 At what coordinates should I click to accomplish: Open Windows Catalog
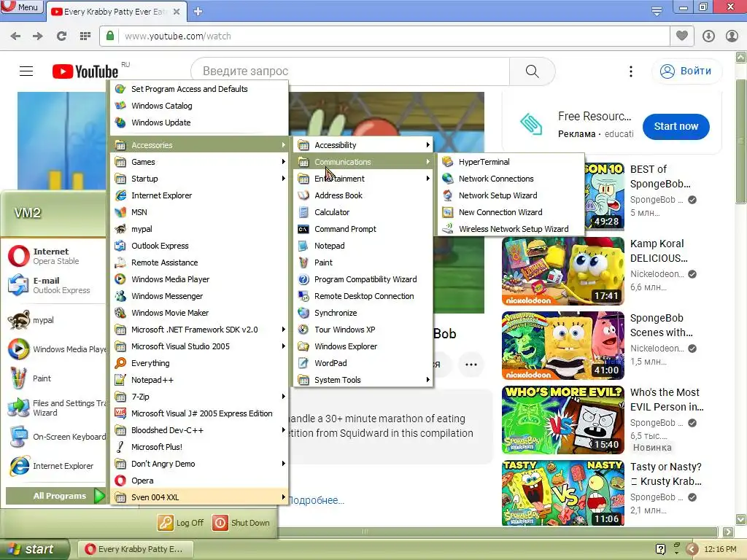199,106
